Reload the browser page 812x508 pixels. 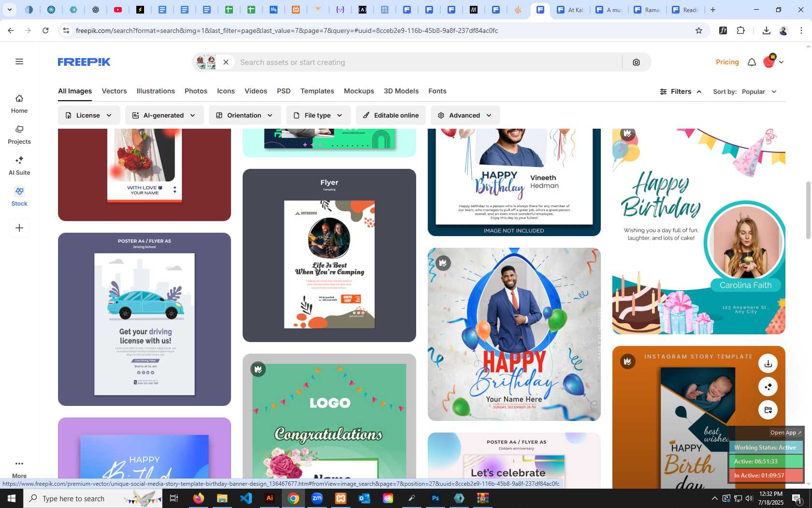[45, 30]
